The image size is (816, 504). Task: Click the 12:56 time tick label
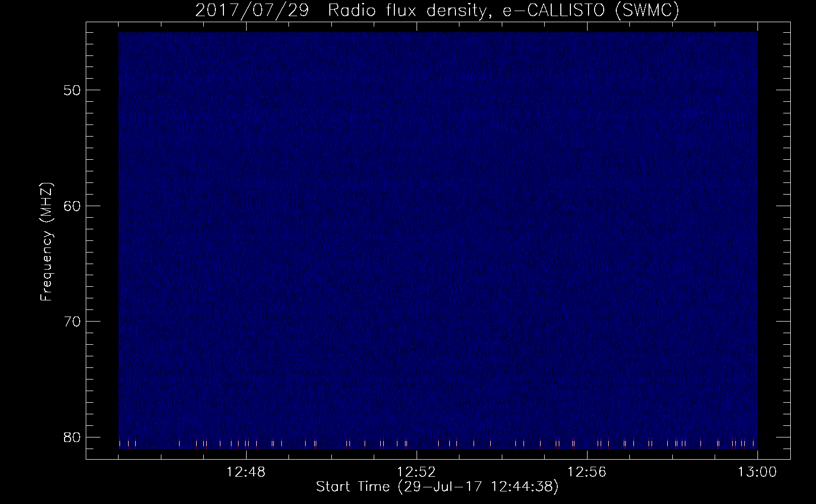point(587,473)
